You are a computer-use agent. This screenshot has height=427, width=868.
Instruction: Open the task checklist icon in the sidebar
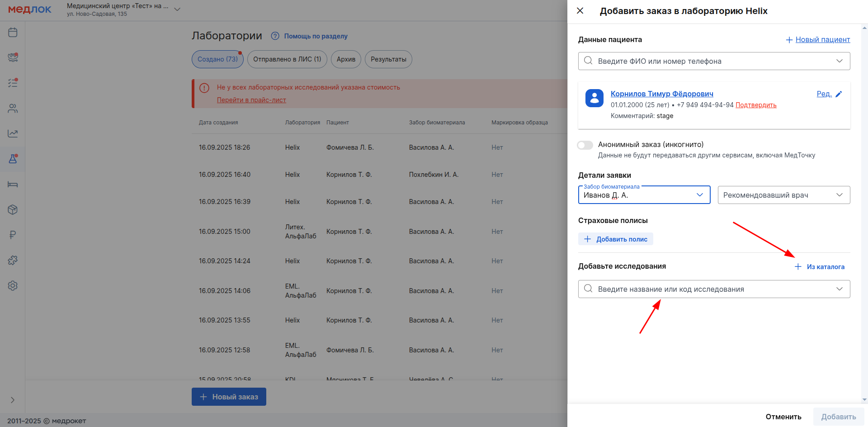(x=13, y=83)
